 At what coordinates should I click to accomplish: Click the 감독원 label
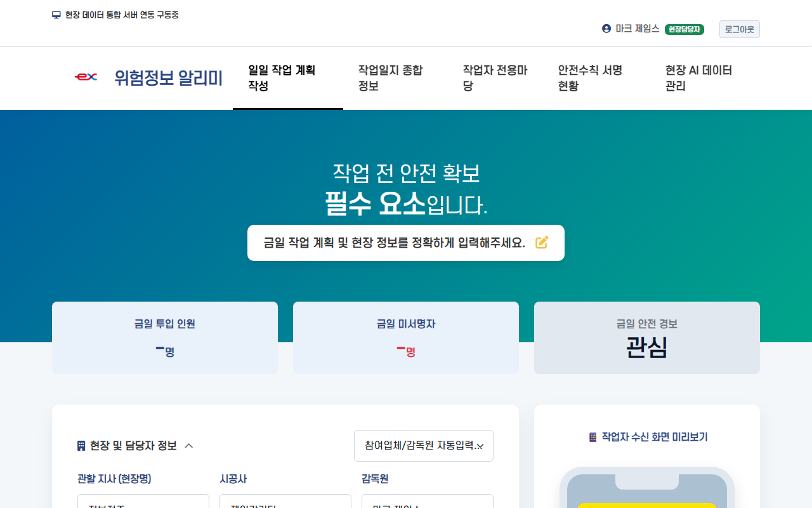[x=375, y=479]
